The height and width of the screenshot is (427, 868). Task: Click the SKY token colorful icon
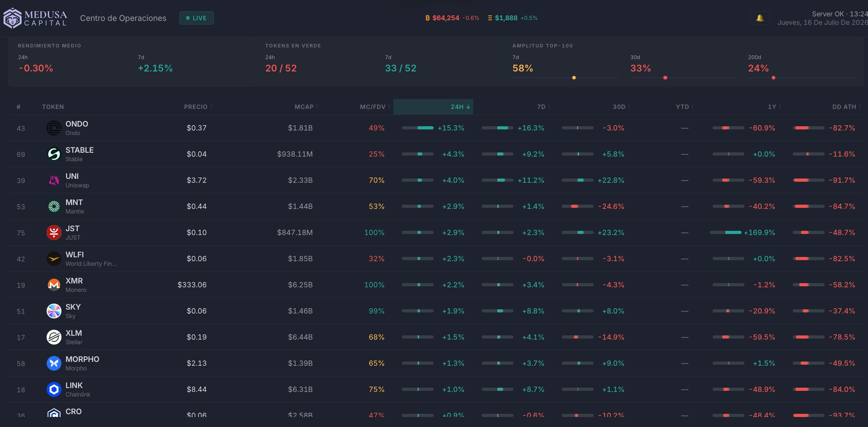tap(54, 311)
